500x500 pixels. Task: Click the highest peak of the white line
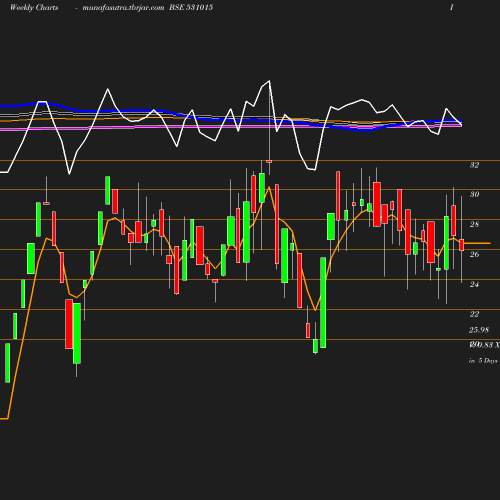point(269,81)
